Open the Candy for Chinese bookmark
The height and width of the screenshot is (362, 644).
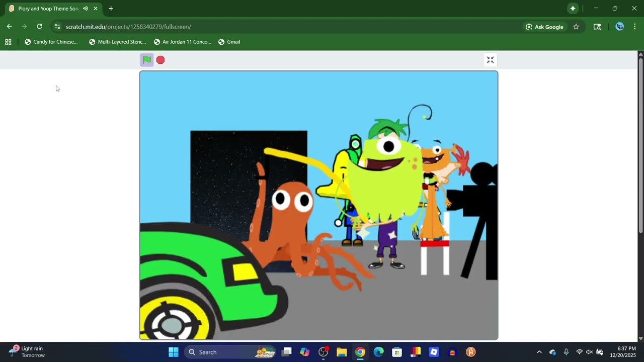[51, 42]
